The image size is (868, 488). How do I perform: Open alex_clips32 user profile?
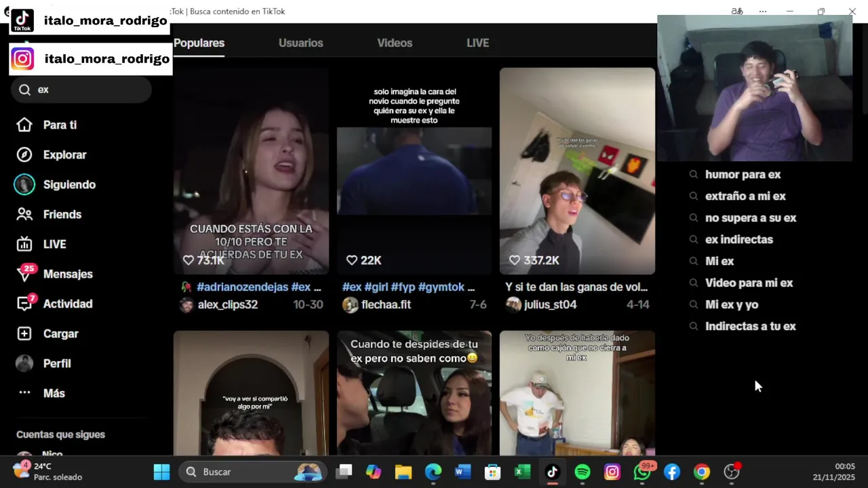point(227,304)
